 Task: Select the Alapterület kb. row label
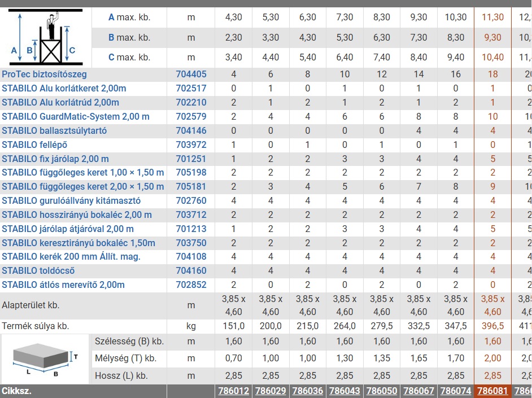[30, 305]
